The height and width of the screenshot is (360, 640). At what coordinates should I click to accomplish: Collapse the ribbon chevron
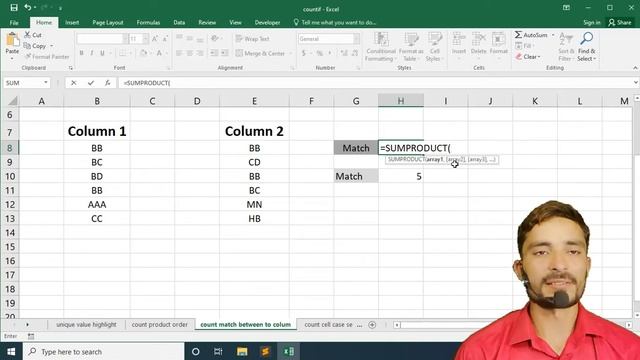click(635, 68)
